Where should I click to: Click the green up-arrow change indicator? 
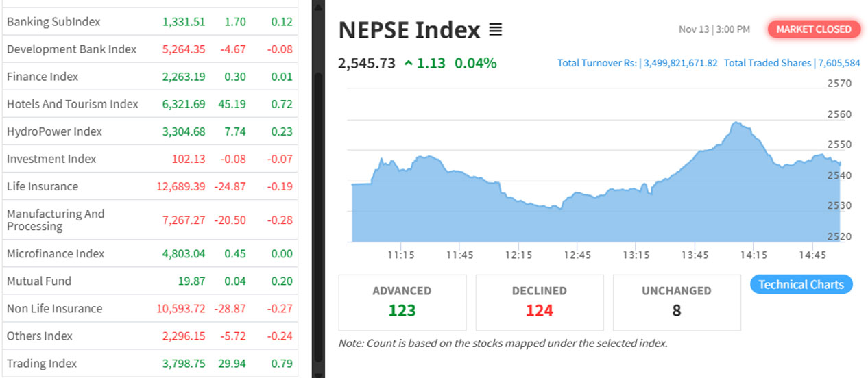click(x=409, y=64)
